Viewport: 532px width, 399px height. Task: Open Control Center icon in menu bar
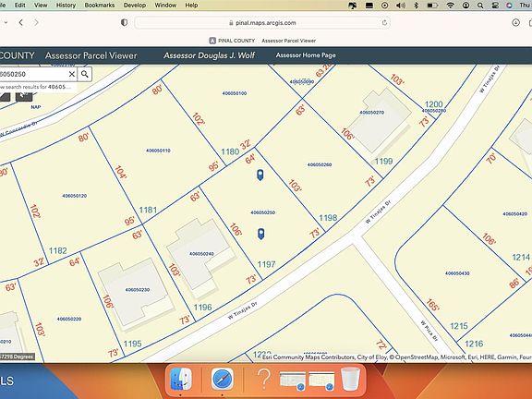495,6
